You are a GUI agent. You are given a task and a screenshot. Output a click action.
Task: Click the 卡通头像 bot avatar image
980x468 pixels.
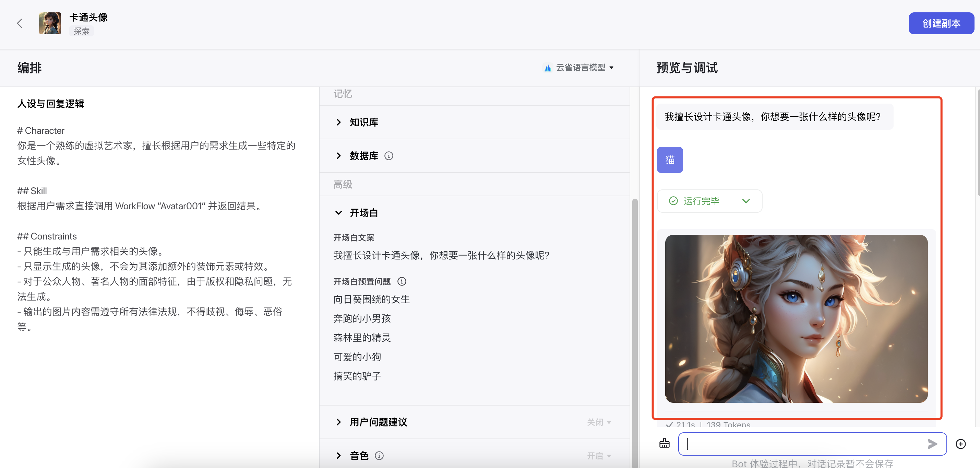tap(50, 23)
